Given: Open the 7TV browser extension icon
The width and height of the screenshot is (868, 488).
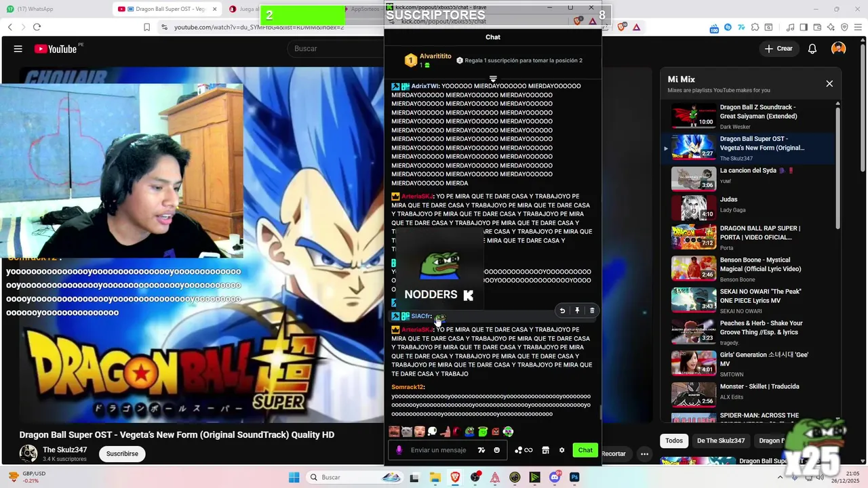Looking at the screenshot, I should pyautogui.click(x=741, y=27).
